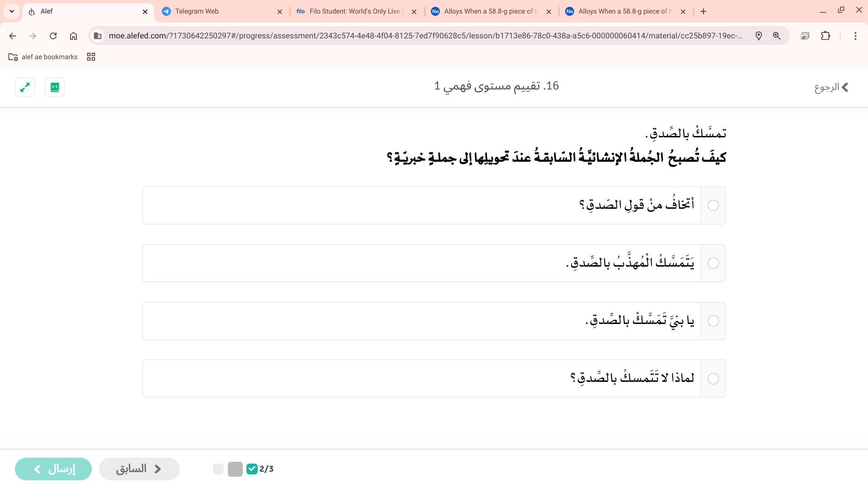This screenshot has width=868, height=488.
Task: Open the apps grid bookmarks icon
Action: (x=91, y=57)
